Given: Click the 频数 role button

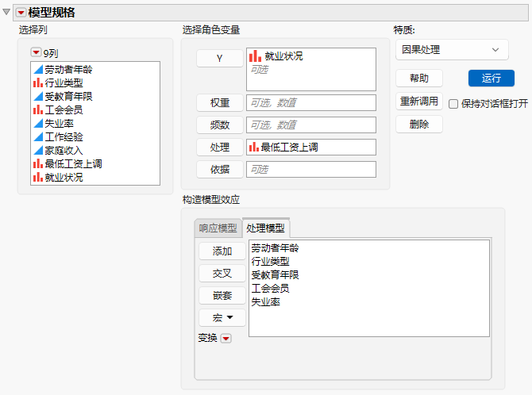Looking at the screenshot, I should pyautogui.click(x=219, y=125).
